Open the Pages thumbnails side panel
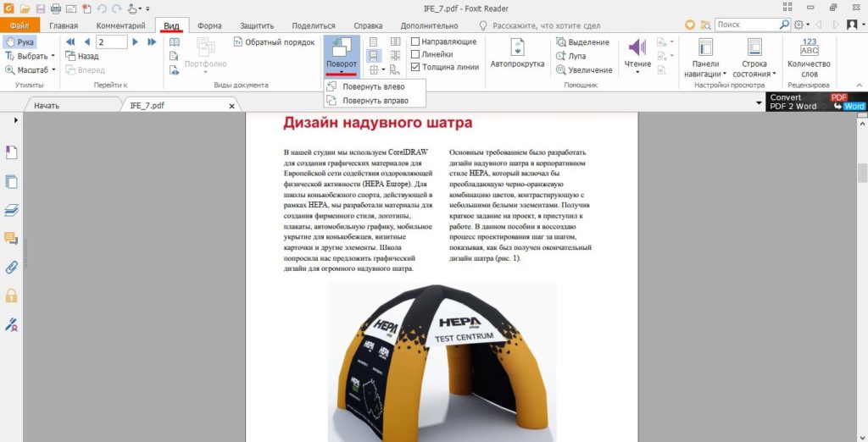The height and width of the screenshot is (442, 868). (11, 181)
